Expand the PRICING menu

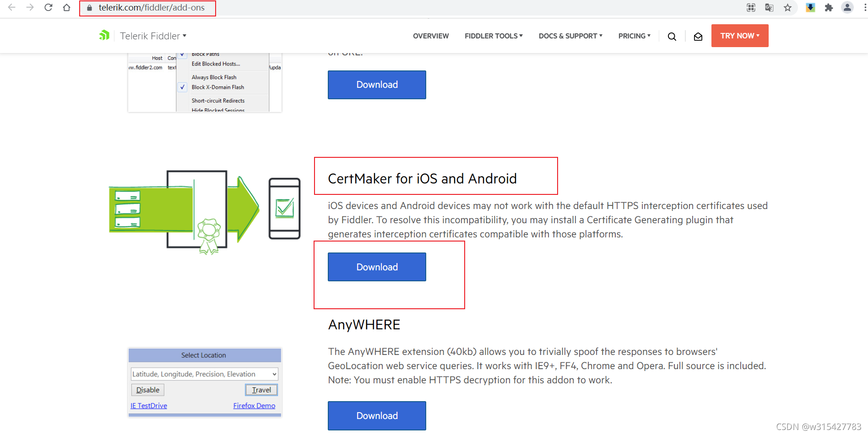click(634, 36)
